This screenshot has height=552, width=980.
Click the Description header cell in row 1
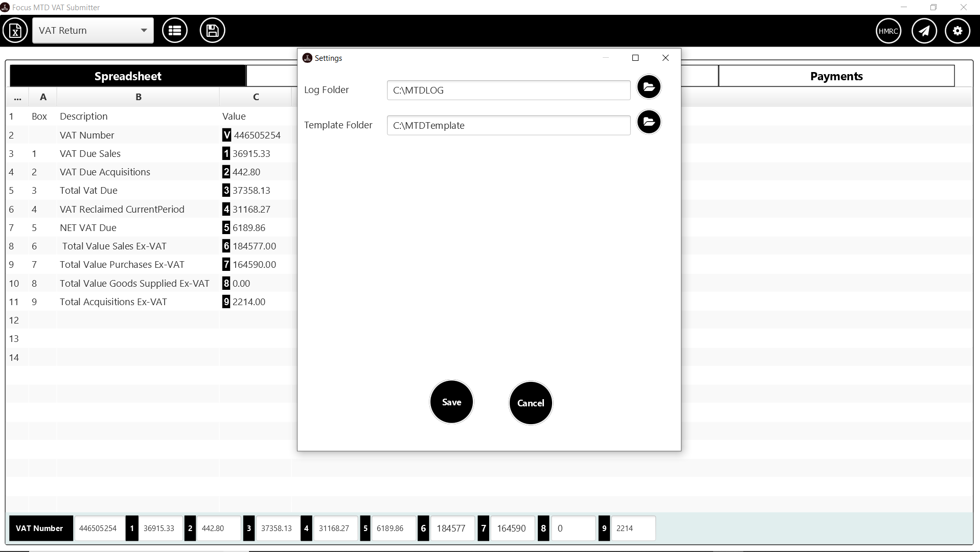point(138,116)
